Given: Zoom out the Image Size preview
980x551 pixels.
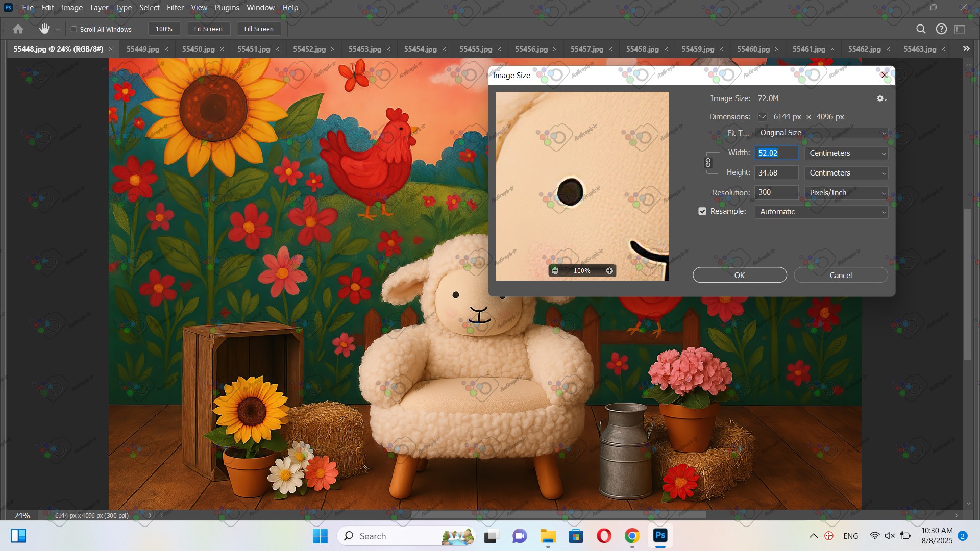Looking at the screenshot, I should coord(555,271).
